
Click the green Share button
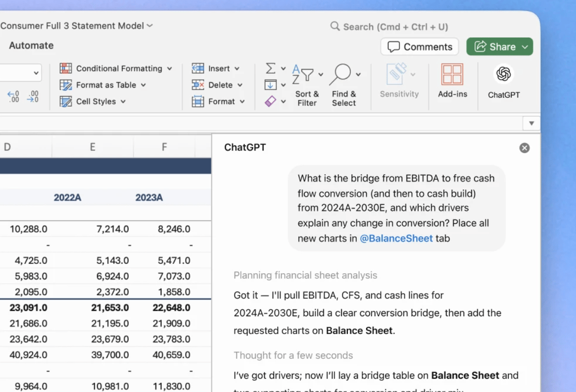pyautogui.click(x=499, y=47)
